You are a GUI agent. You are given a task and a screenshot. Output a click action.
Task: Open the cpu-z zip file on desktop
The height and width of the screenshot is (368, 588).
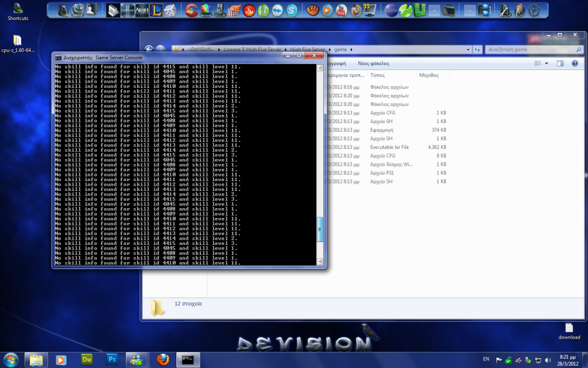[17, 40]
